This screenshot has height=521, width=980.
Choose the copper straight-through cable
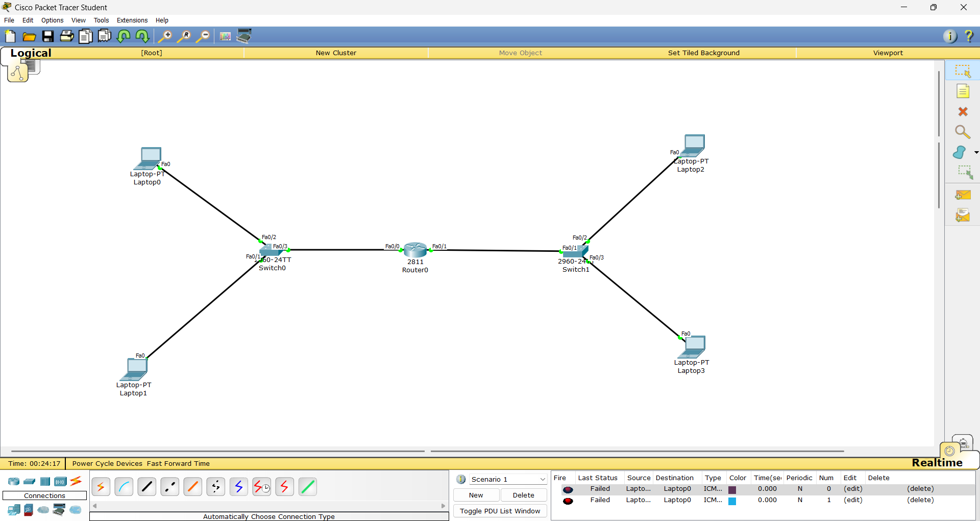[146, 487]
